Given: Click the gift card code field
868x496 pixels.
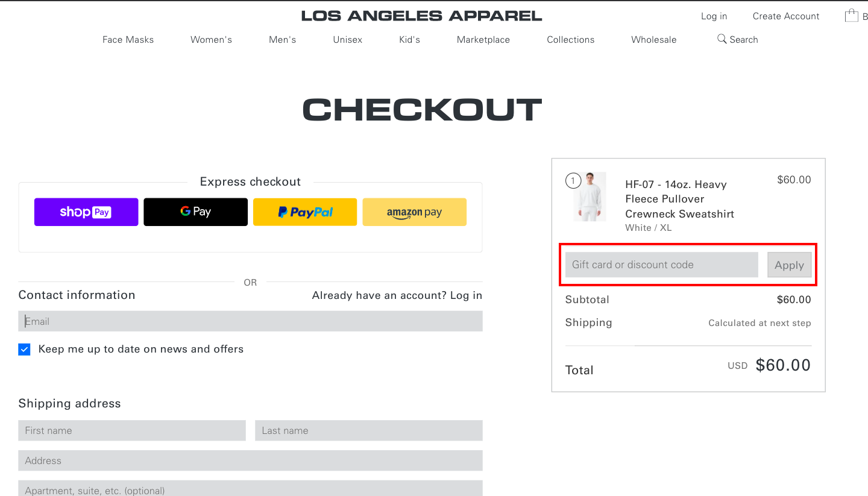Looking at the screenshot, I should pyautogui.click(x=661, y=265).
